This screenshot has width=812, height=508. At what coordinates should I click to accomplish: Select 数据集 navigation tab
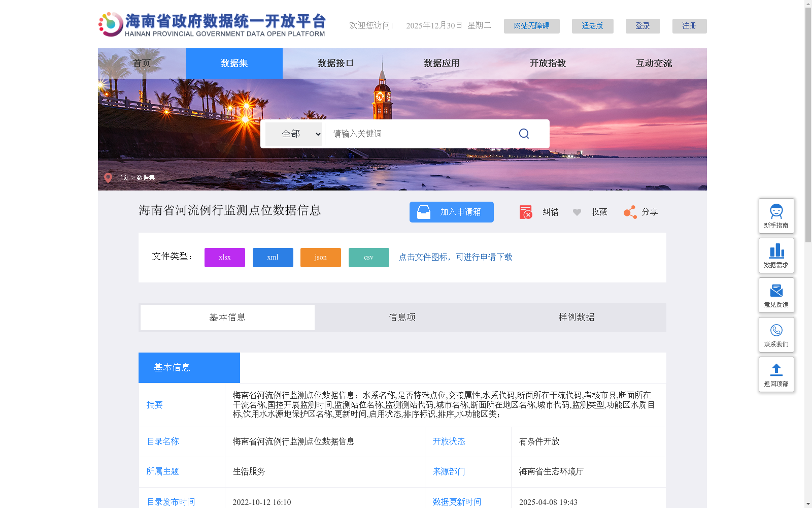click(x=234, y=63)
